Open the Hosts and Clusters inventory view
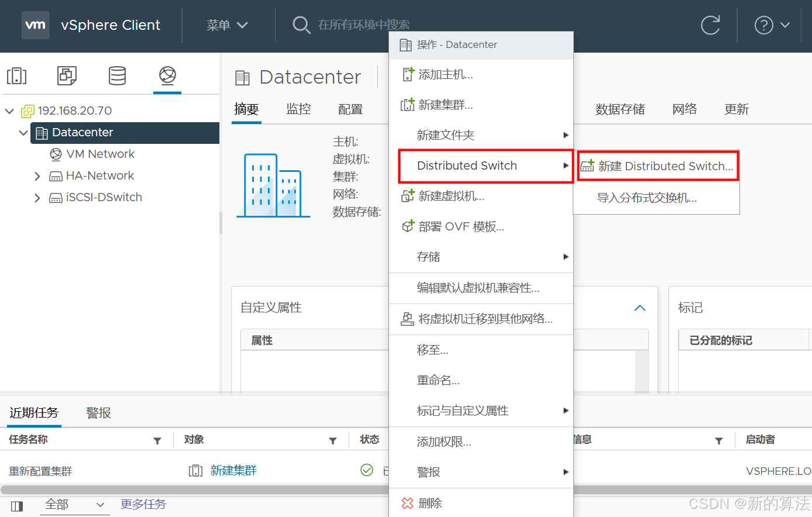Image resolution: width=812 pixels, height=517 pixels. (16, 75)
